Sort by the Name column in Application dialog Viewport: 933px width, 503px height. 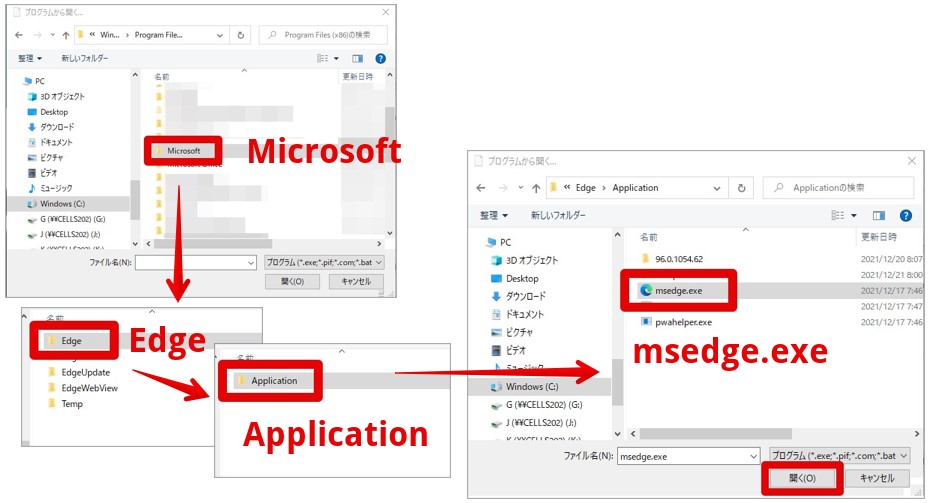(649, 237)
